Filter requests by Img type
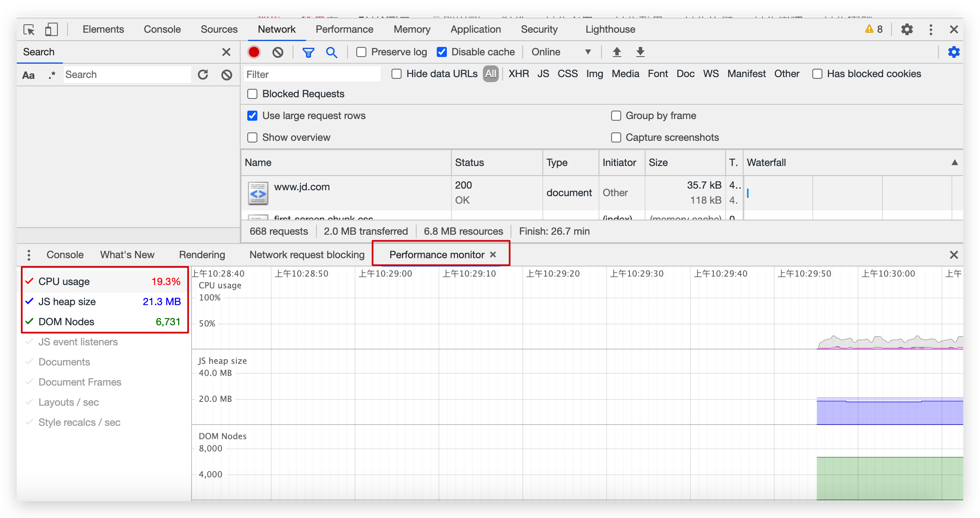This screenshot has width=980, height=518. [x=594, y=74]
